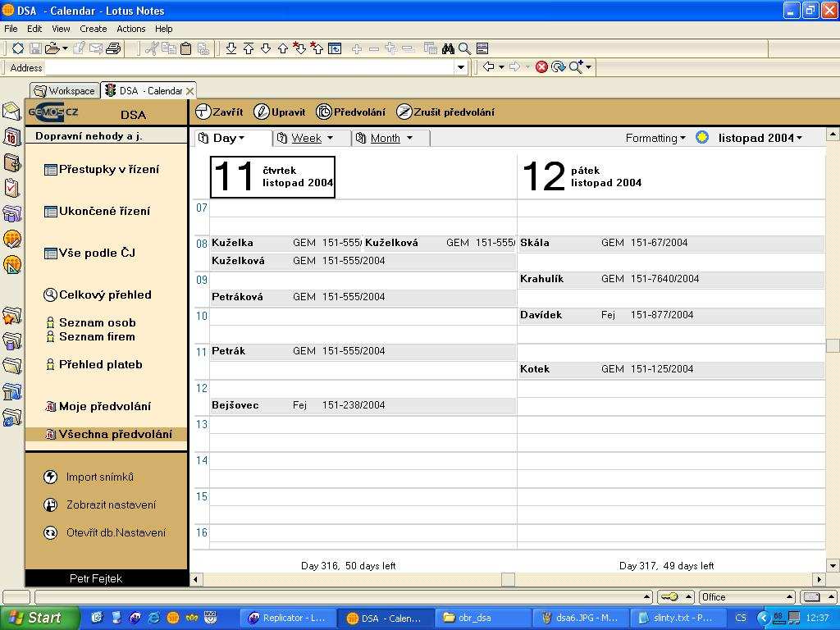
Task: Open the listopad 2004 date picker
Action: [760, 138]
